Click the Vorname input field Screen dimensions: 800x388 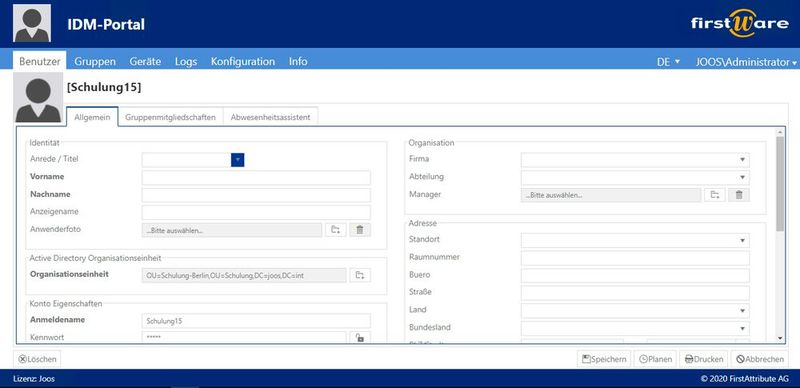click(x=256, y=178)
